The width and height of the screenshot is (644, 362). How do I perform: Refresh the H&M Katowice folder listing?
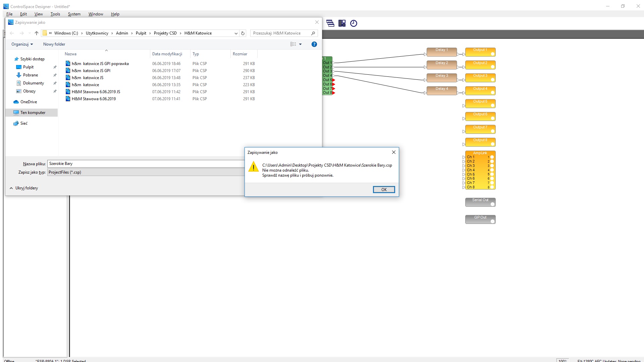(243, 33)
